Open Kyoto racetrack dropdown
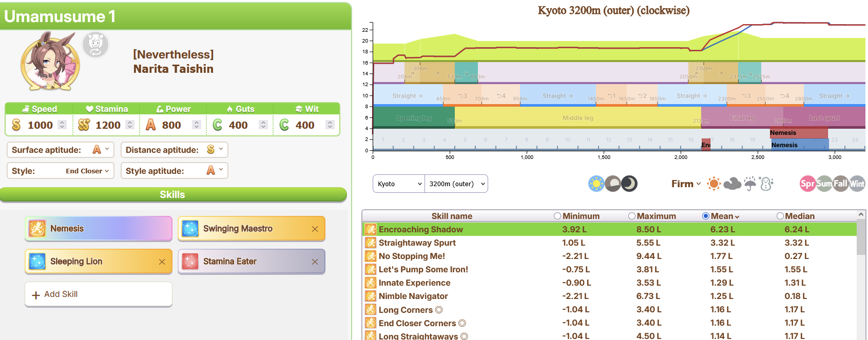 [399, 184]
